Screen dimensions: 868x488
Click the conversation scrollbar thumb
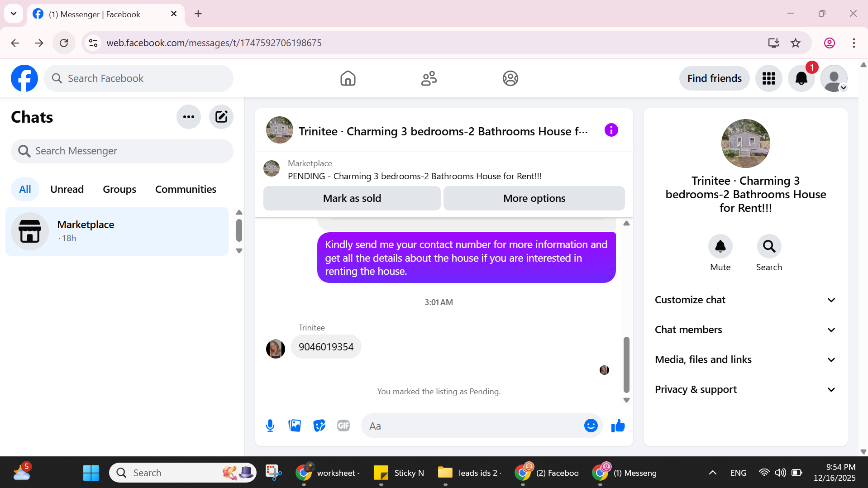pos(626,364)
